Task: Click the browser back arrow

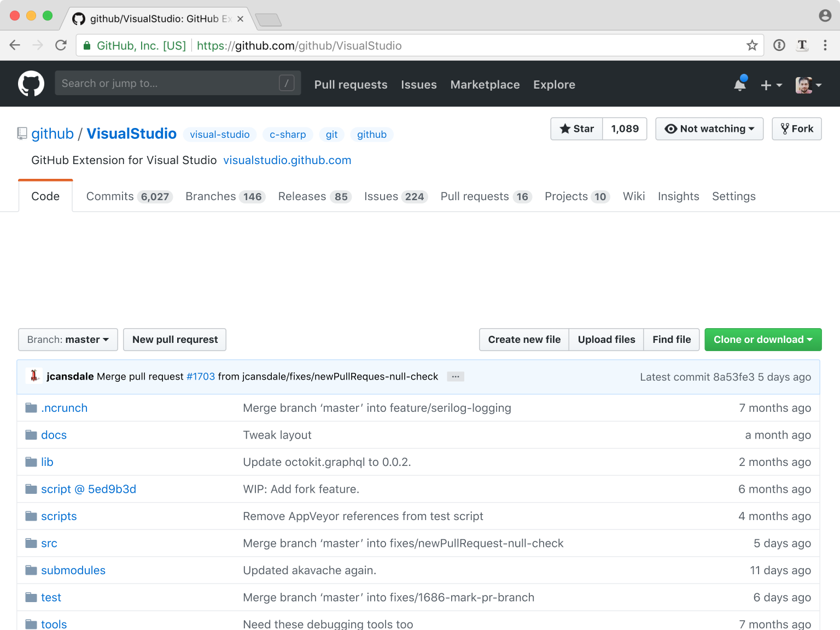Action: [x=15, y=45]
